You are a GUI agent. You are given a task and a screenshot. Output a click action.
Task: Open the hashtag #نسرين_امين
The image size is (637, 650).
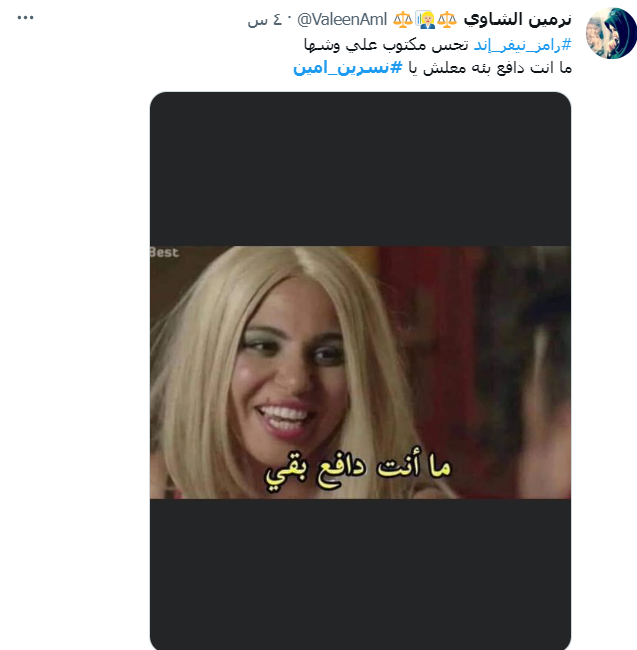click(348, 67)
